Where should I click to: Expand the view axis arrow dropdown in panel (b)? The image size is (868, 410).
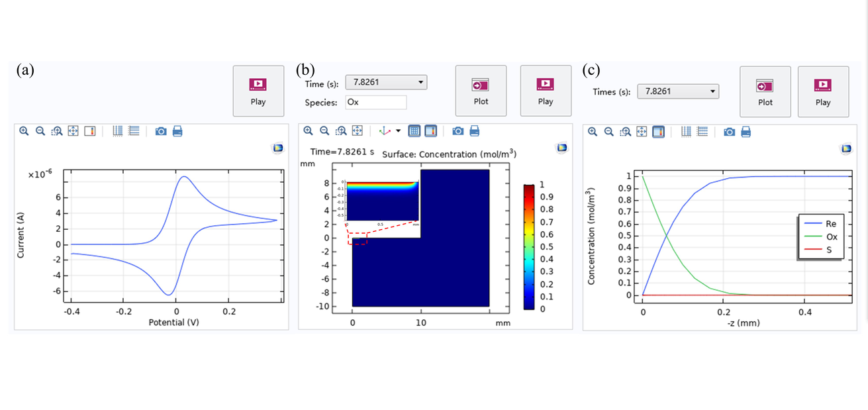pyautogui.click(x=398, y=131)
